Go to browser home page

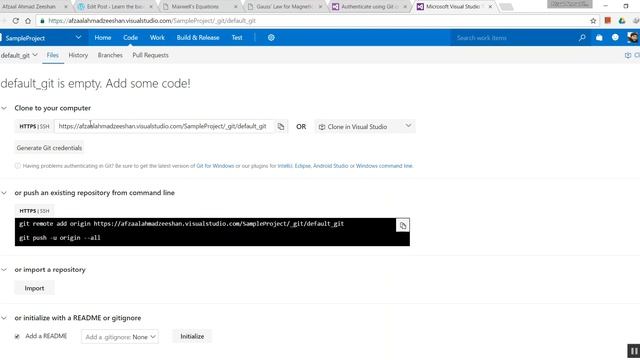click(x=28, y=21)
